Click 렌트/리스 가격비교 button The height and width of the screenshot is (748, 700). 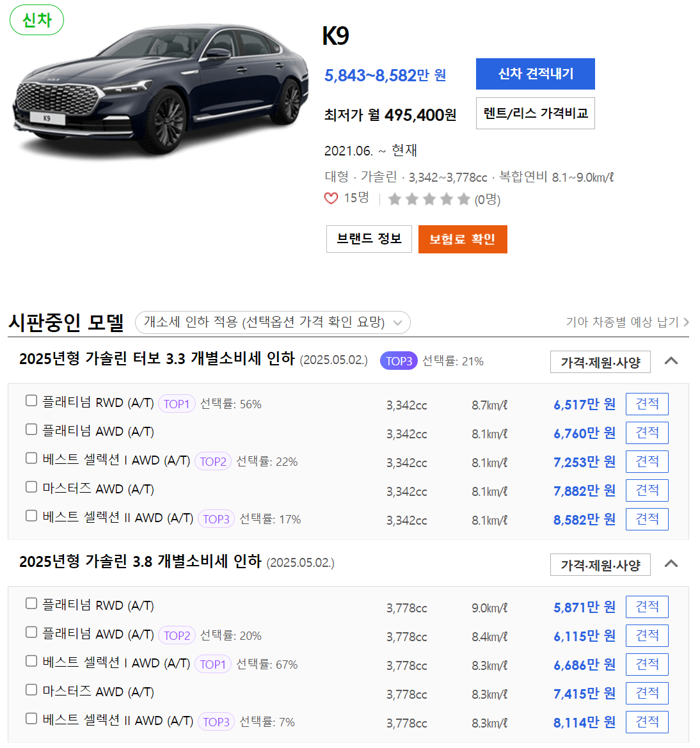click(536, 113)
